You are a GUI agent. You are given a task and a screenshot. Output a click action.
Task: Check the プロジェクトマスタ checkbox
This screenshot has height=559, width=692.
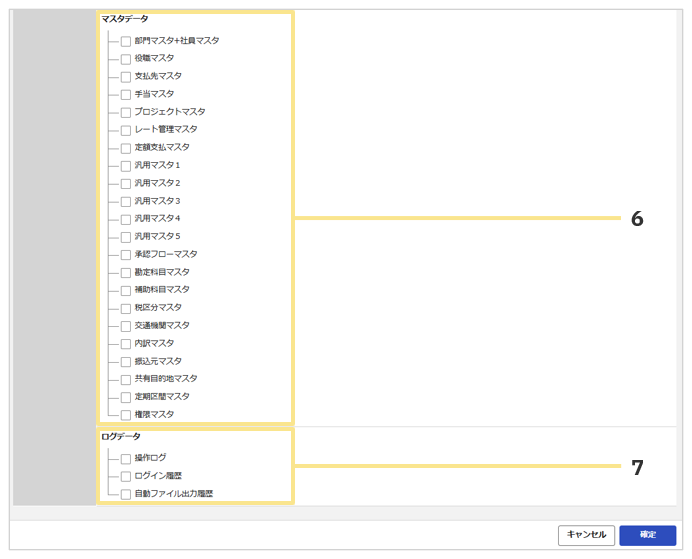click(x=126, y=112)
